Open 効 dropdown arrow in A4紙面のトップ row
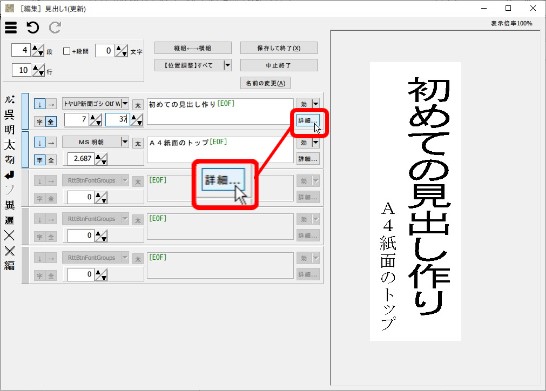This screenshot has width=546, height=391. point(315,142)
